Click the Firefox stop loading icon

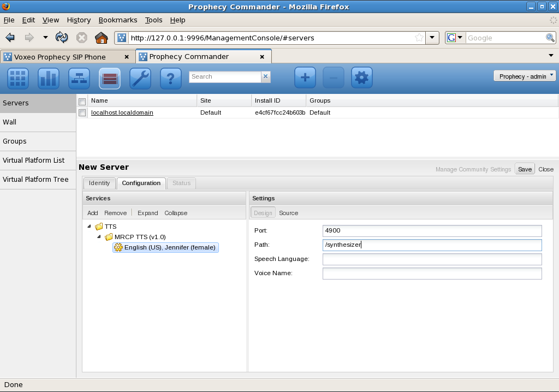point(82,38)
